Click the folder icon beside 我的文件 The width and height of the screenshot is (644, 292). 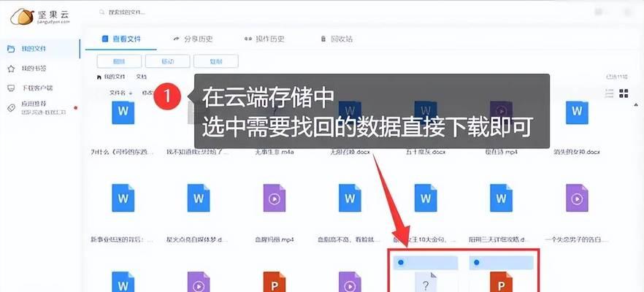point(11,49)
